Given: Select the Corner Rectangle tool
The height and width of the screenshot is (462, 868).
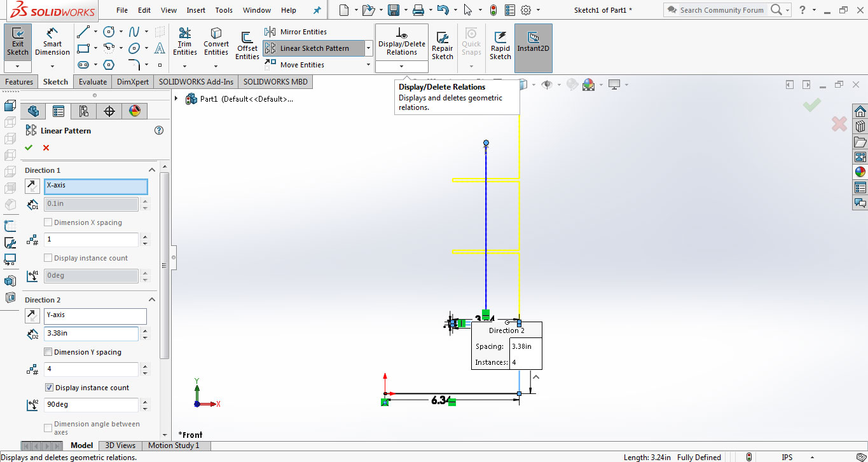Looking at the screenshot, I should coord(83,48).
